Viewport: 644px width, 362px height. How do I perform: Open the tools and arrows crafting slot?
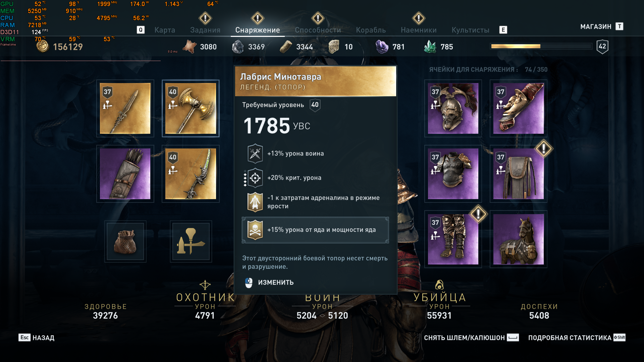(191, 241)
